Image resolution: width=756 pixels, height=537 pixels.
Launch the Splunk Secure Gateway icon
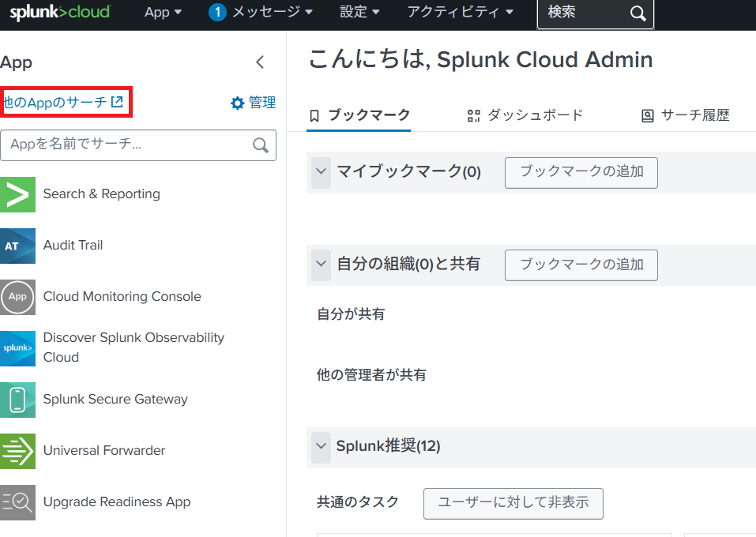(x=17, y=400)
